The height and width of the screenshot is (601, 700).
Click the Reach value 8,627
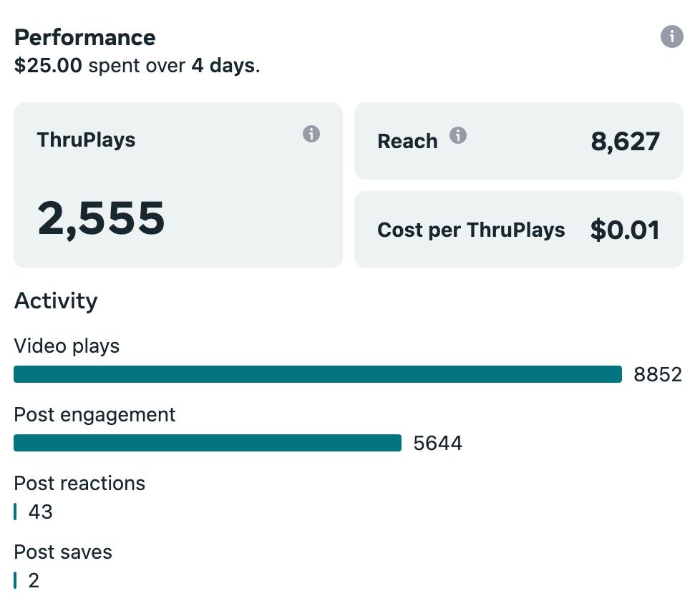[x=625, y=141]
